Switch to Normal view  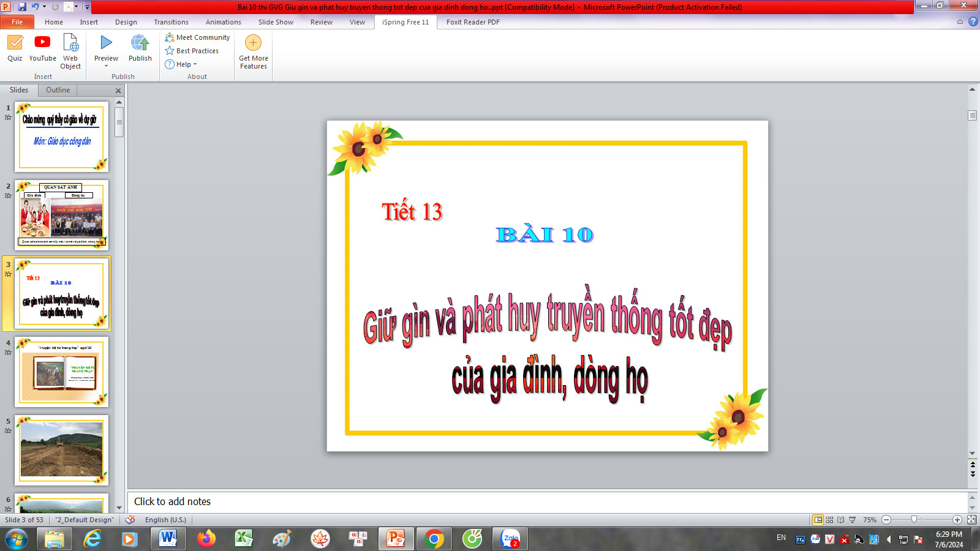coord(818,520)
